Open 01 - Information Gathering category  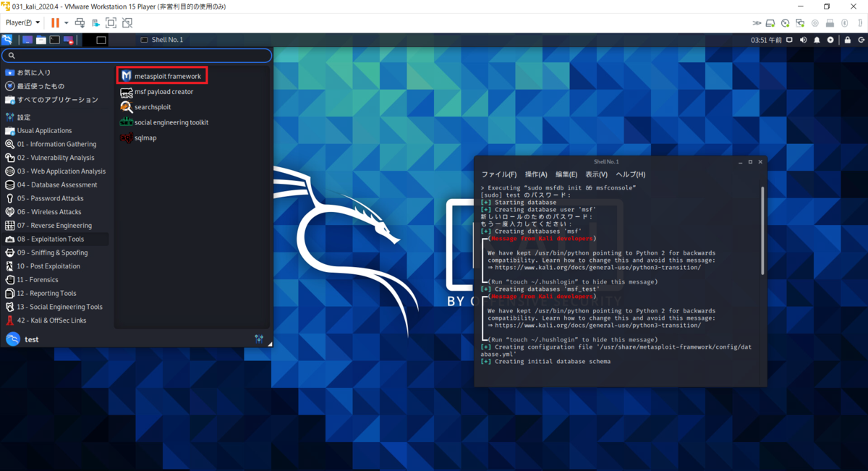(x=56, y=144)
